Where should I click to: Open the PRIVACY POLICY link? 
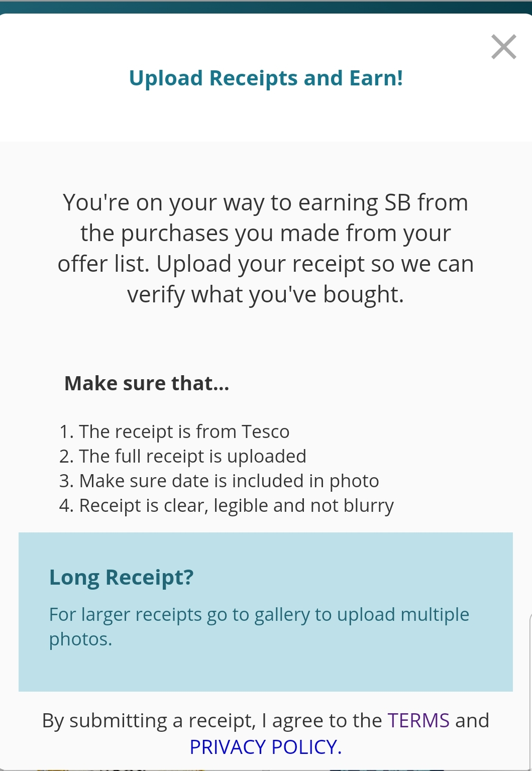pyautogui.click(x=266, y=747)
